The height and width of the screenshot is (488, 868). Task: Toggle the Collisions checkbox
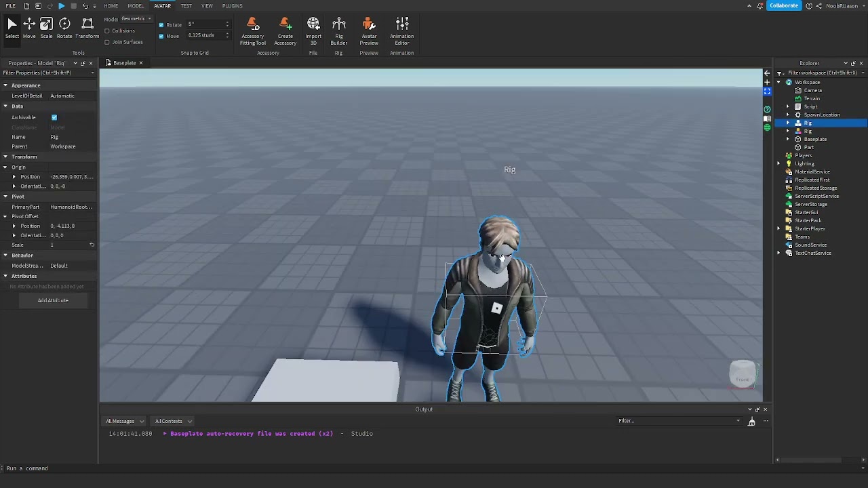(107, 30)
